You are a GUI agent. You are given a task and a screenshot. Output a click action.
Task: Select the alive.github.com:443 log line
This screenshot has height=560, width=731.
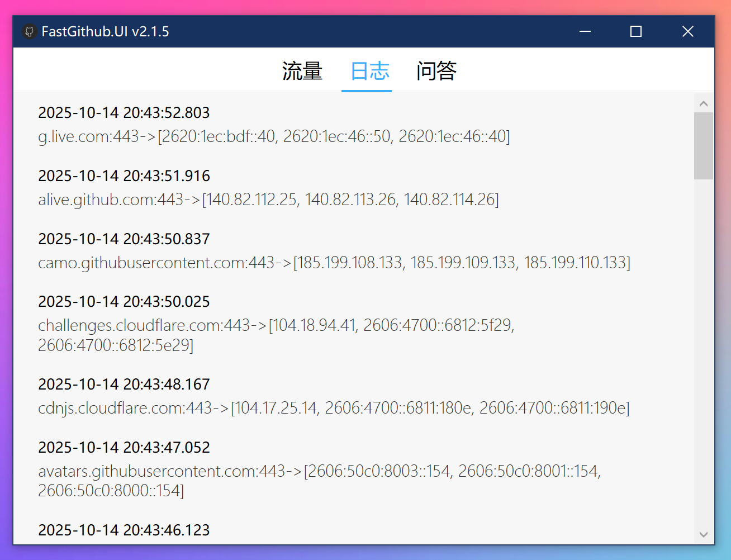[268, 200]
